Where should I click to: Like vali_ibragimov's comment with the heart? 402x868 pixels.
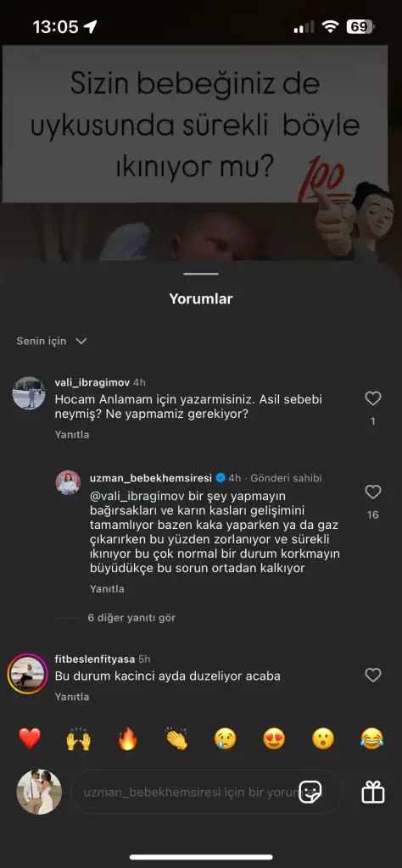click(x=372, y=398)
